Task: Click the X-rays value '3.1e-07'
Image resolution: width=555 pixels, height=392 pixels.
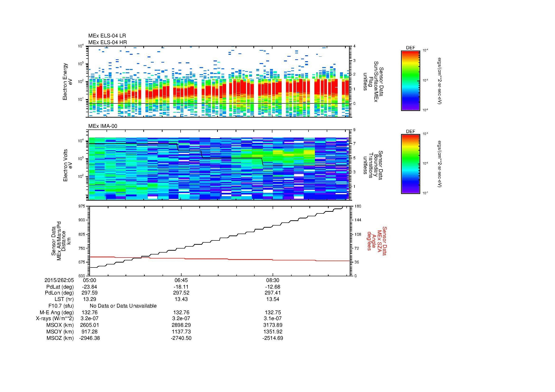Action: pyautogui.click(x=273, y=318)
